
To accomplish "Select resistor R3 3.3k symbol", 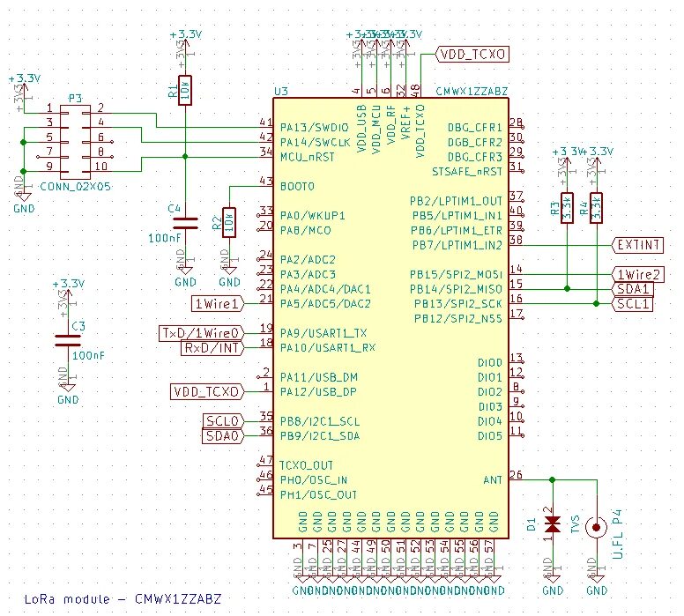I will click(567, 208).
